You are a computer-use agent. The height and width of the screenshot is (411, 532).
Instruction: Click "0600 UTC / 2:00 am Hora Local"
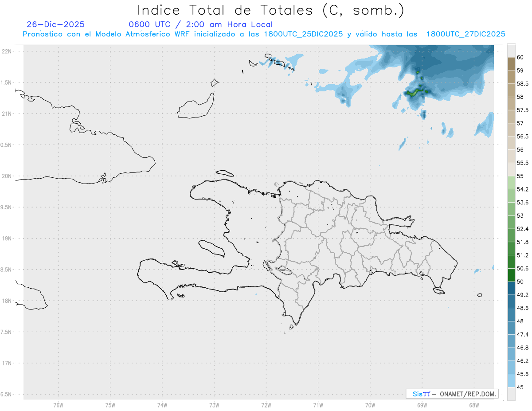pos(200,24)
